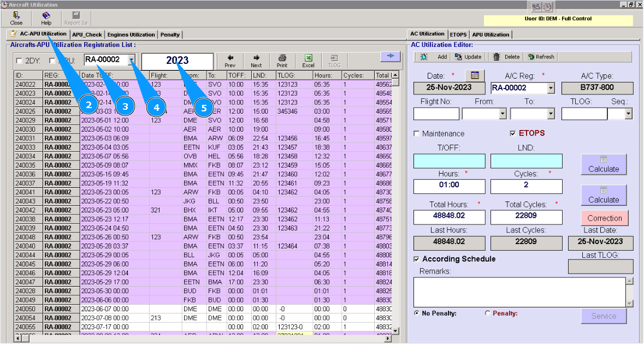This screenshot has width=644, height=344.
Task: Export the list to Excel
Action: pyautogui.click(x=308, y=61)
